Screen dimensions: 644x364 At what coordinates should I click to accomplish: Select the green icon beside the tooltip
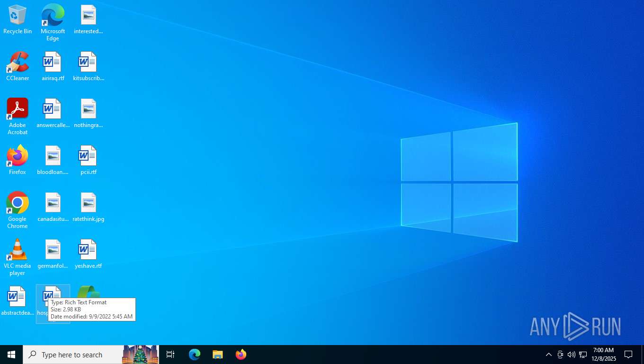click(x=89, y=291)
